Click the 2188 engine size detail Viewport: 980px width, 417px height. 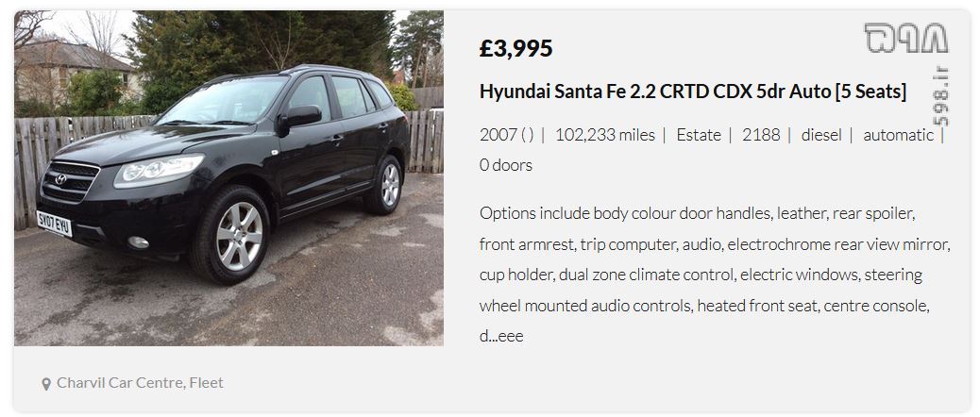[x=761, y=135]
